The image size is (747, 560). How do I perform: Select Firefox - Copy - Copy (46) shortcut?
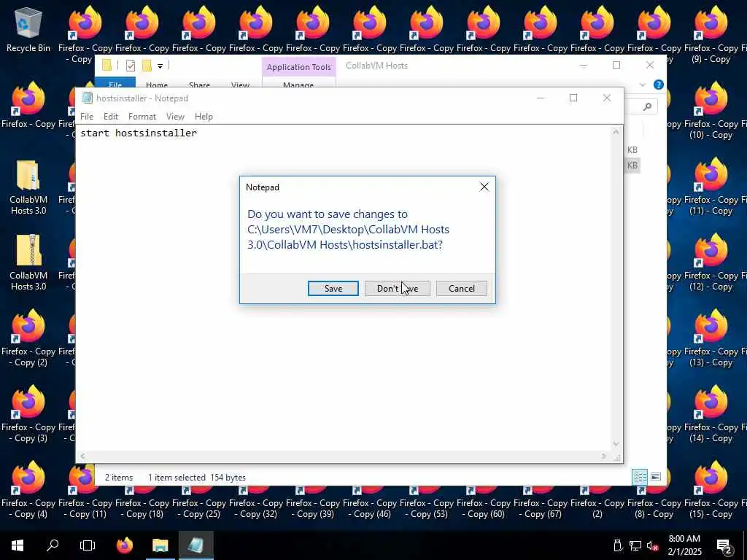[x=370, y=502]
